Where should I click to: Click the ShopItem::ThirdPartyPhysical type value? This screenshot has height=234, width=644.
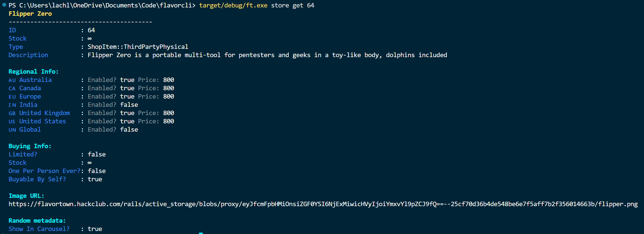point(138,47)
